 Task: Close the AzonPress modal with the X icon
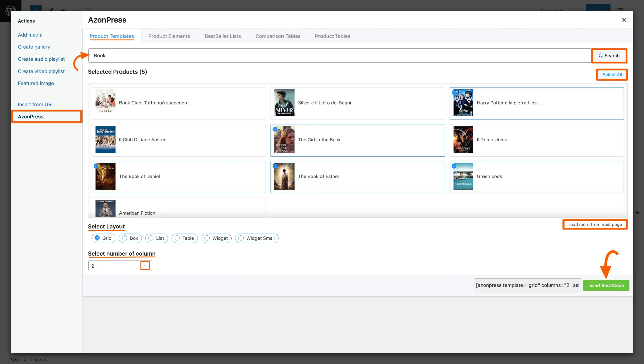[624, 20]
